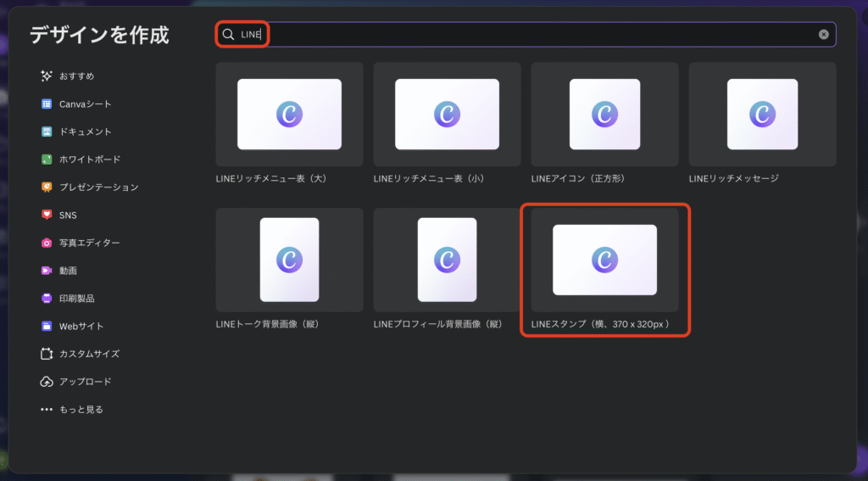This screenshot has width=868, height=481.
Task: Click the search magnifier icon
Action: tap(228, 34)
